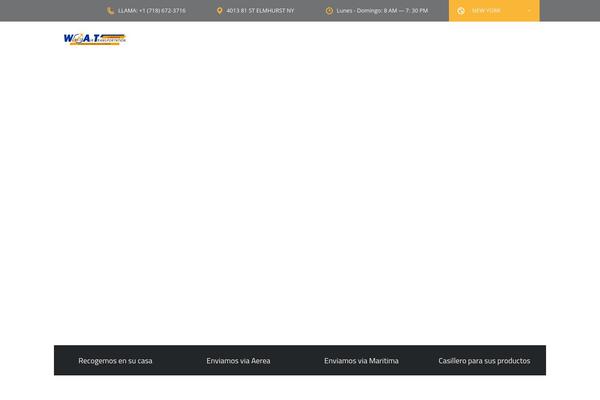600x400 pixels.
Task: Click the phone number +1 (718) 672-3716
Action: (x=162, y=11)
